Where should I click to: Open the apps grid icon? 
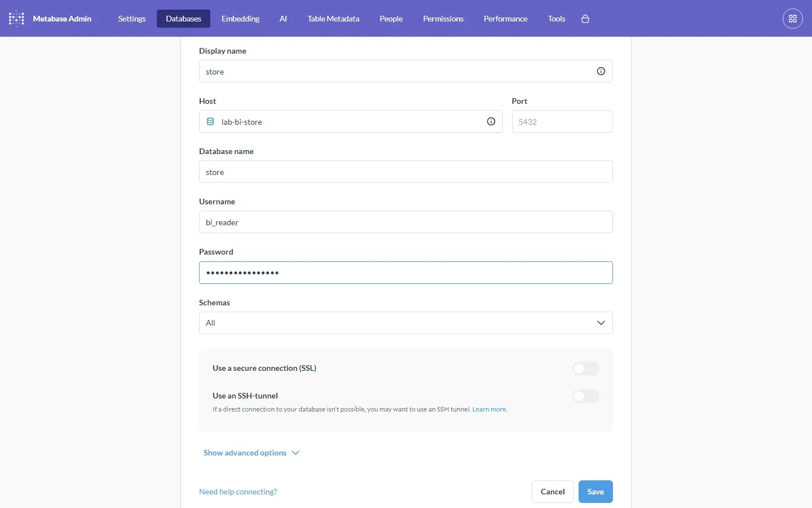(793, 19)
